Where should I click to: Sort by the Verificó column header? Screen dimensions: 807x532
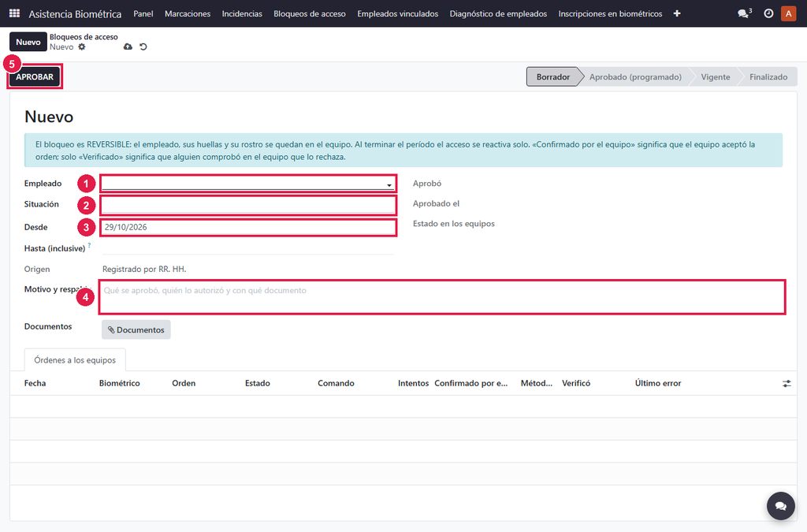coord(576,383)
